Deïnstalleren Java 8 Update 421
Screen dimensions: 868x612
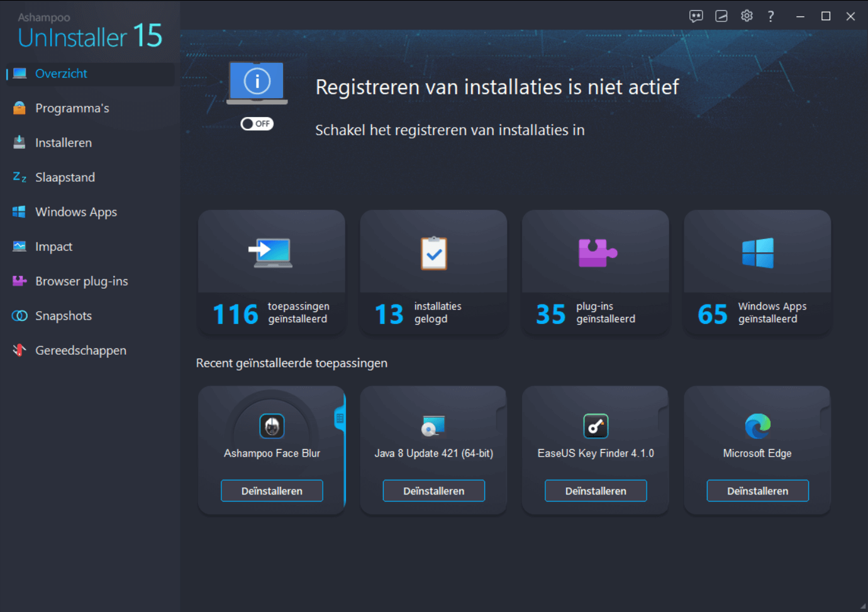pyautogui.click(x=433, y=491)
